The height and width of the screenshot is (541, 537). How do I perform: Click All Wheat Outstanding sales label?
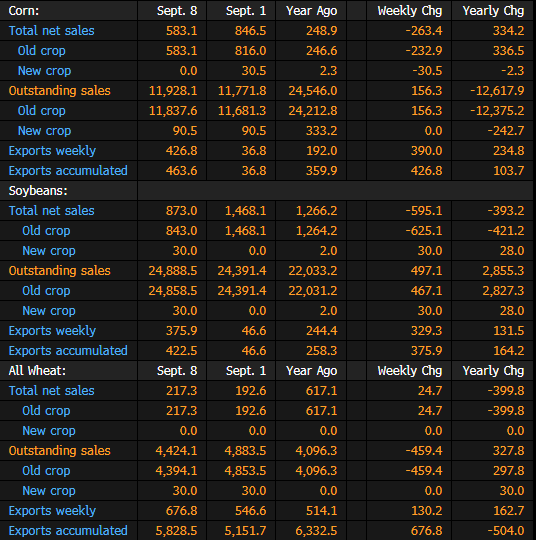tap(59, 451)
